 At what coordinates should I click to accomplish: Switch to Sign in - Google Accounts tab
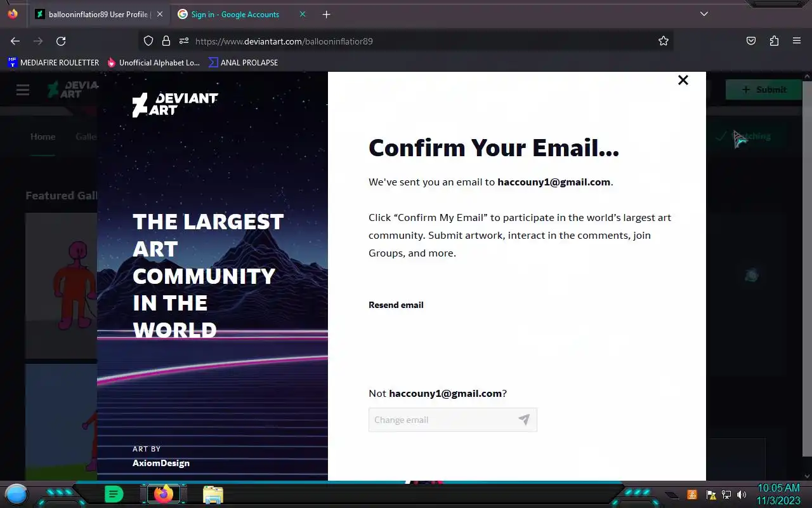coord(235,14)
